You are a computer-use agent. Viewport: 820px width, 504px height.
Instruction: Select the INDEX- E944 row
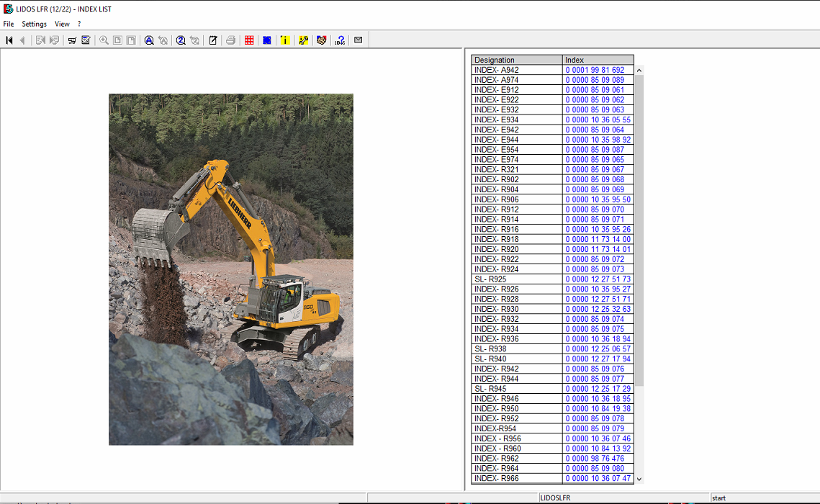click(x=552, y=140)
